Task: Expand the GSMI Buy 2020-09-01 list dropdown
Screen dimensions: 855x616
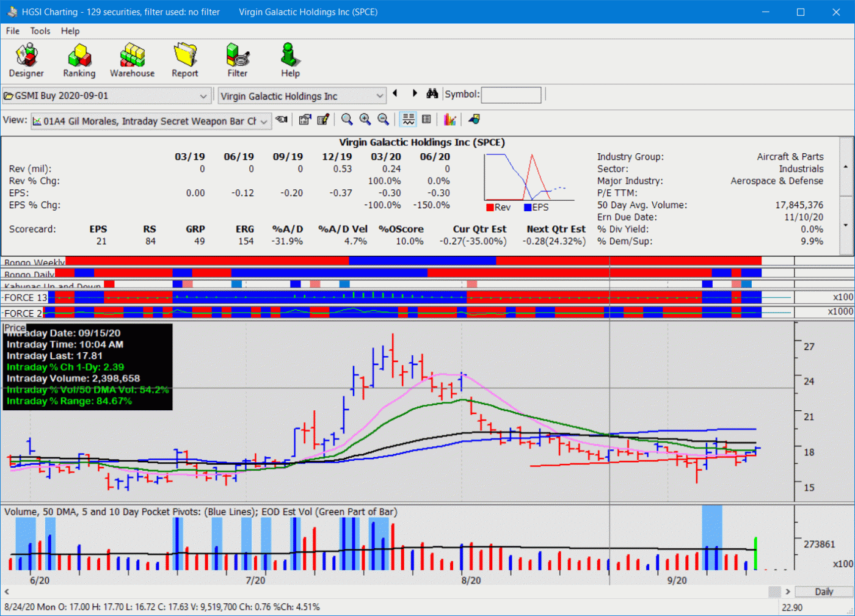Action: click(203, 96)
